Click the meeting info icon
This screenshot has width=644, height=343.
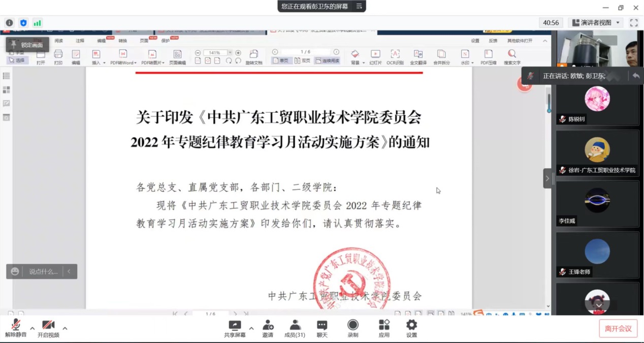pyautogui.click(x=9, y=23)
